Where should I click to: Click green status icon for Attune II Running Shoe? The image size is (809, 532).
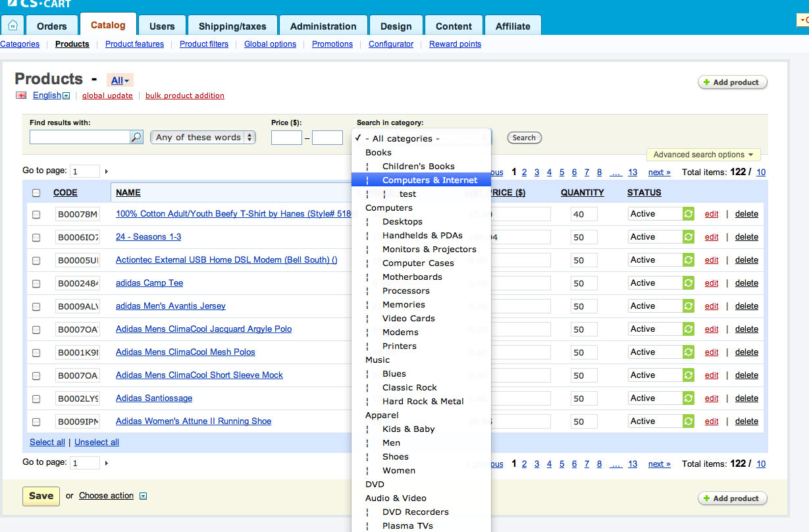tap(689, 421)
